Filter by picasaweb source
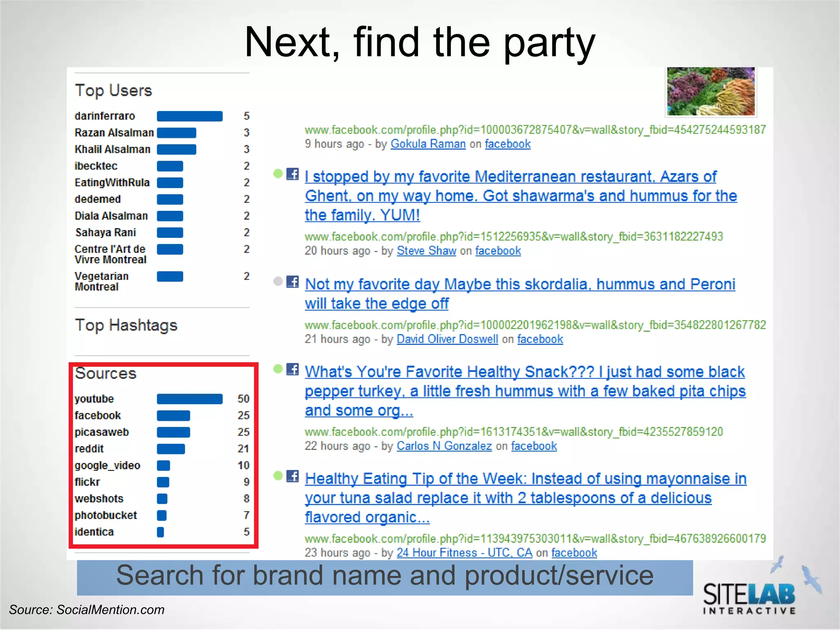Image resolution: width=840 pixels, height=630 pixels. click(x=102, y=432)
